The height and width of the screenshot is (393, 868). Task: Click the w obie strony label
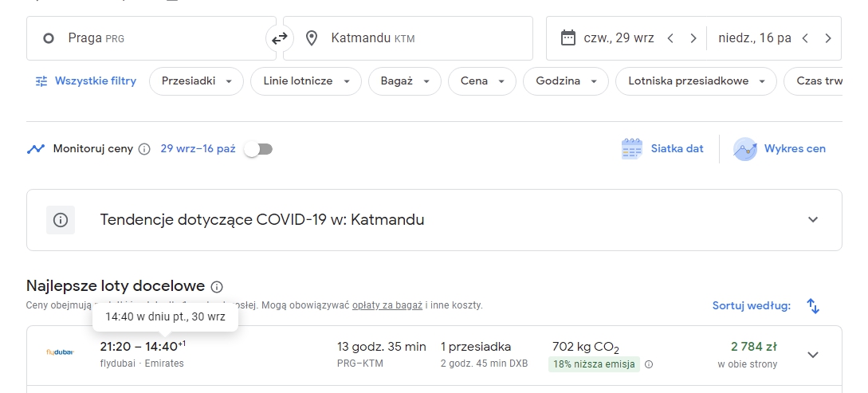pyautogui.click(x=748, y=364)
